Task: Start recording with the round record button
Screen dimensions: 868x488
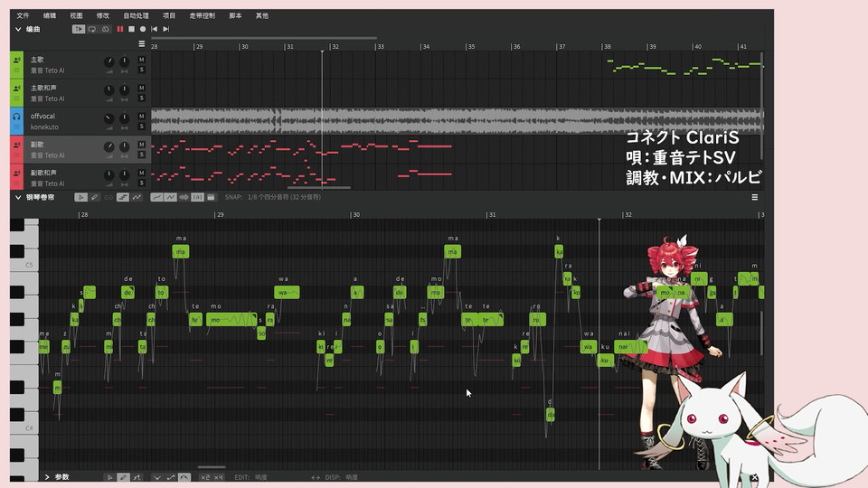Action: pyautogui.click(x=143, y=29)
